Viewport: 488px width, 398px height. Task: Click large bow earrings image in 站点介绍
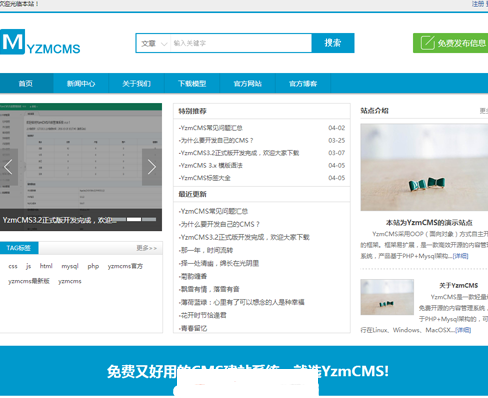[424, 167]
